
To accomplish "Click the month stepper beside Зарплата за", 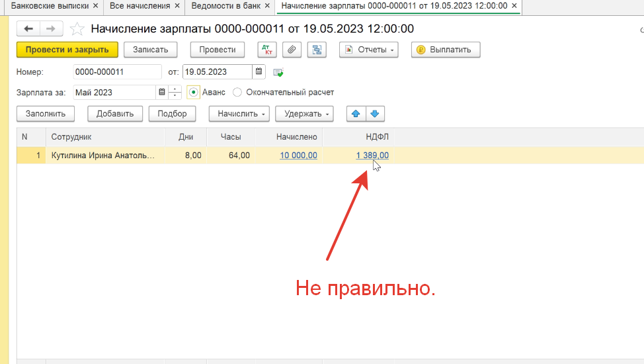I will point(175,93).
